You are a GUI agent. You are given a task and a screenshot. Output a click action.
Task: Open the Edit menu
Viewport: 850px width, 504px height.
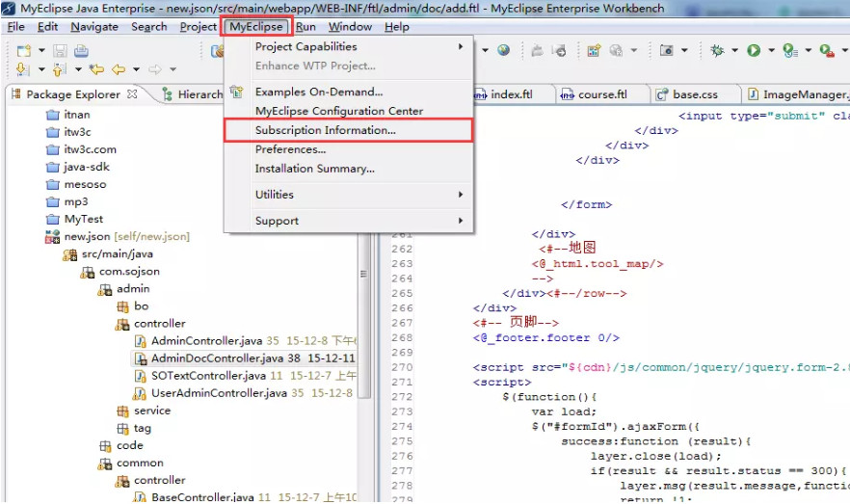coord(48,27)
